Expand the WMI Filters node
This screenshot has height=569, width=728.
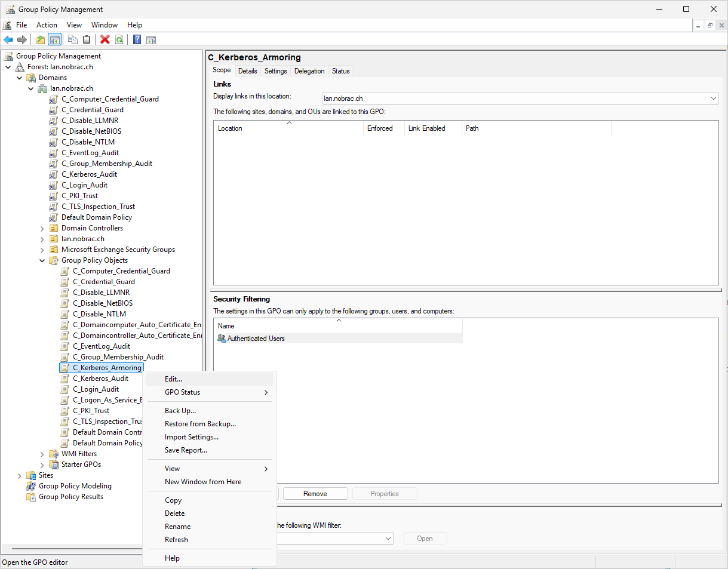[x=42, y=454]
